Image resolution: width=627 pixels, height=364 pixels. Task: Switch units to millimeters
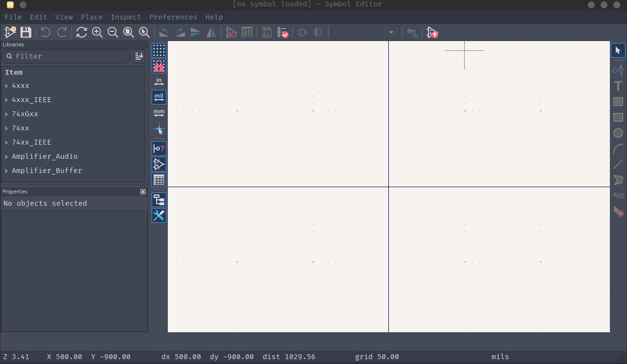coord(158,112)
